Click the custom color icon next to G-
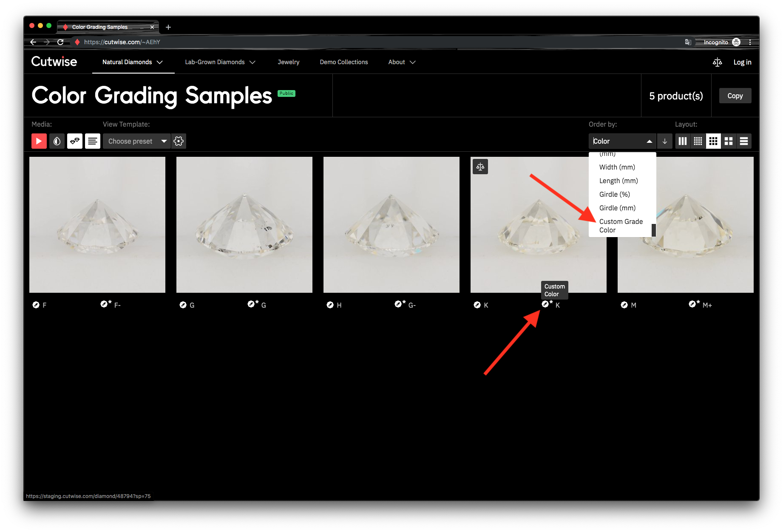The width and height of the screenshot is (783, 532). 400,304
